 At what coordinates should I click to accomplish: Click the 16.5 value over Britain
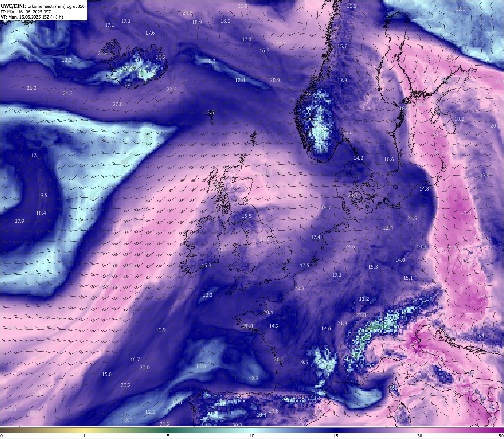coord(246,216)
